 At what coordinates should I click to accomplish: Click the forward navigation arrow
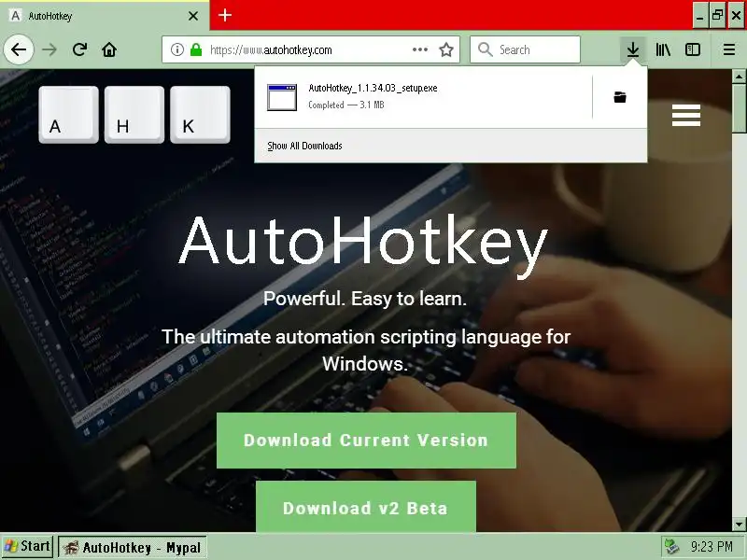(49, 49)
